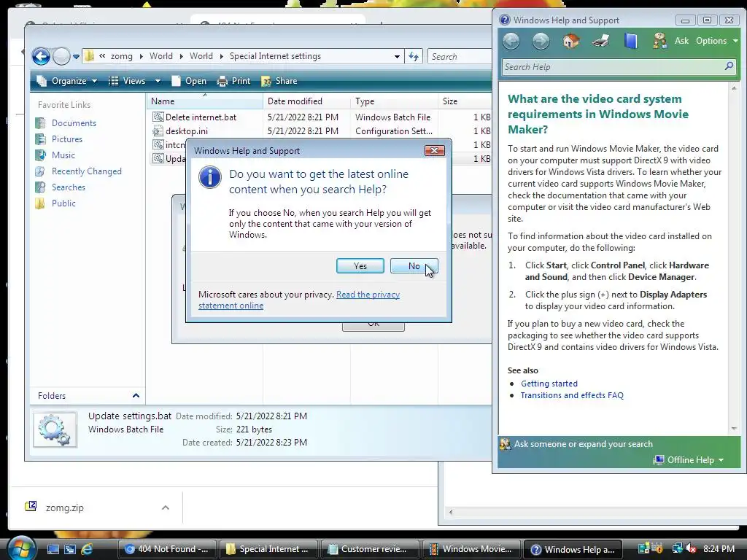747x560 pixels.
Task: Click zomg.zip download item
Action: pyautogui.click(x=64, y=507)
